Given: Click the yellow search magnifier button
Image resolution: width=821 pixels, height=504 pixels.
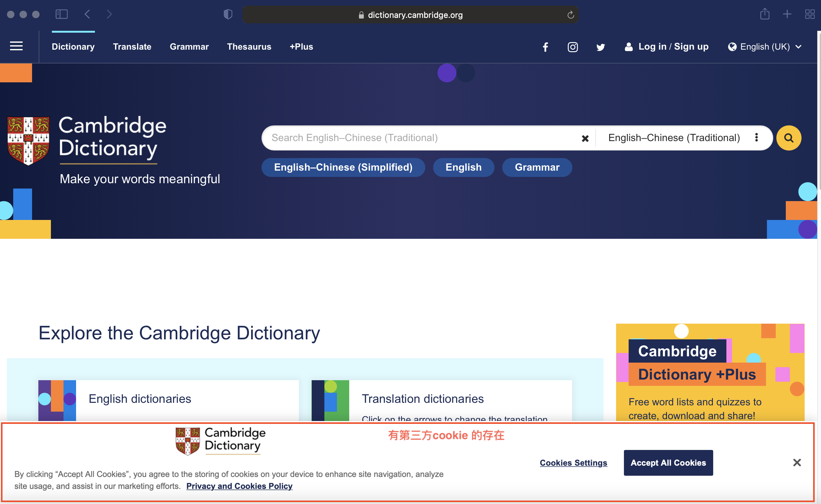Looking at the screenshot, I should point(789,138).
